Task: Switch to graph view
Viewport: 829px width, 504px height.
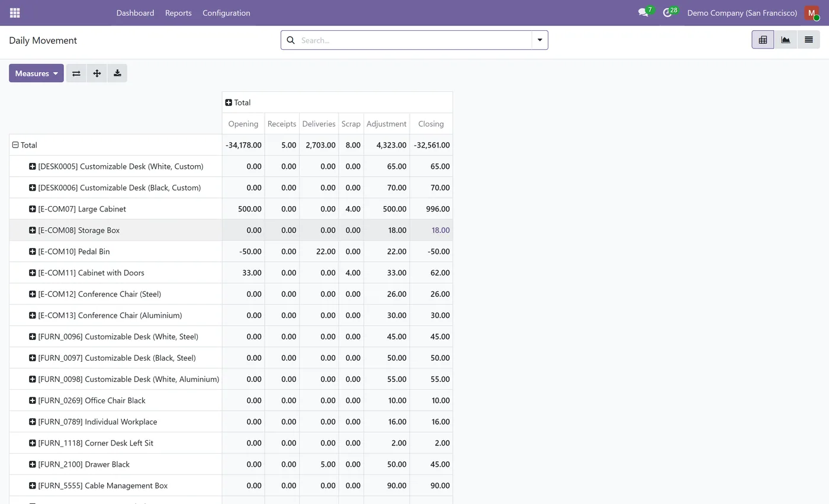Action: tap(786, 40)
